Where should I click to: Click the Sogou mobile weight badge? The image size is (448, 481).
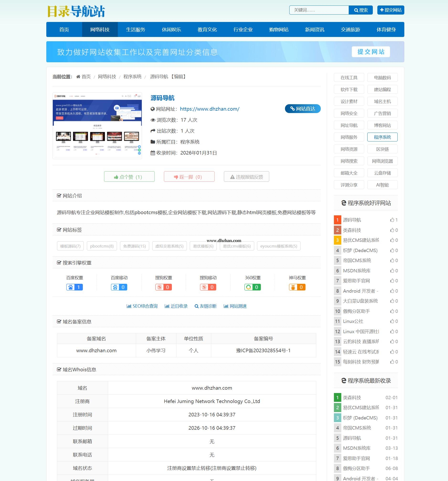[x=208, y=287]
